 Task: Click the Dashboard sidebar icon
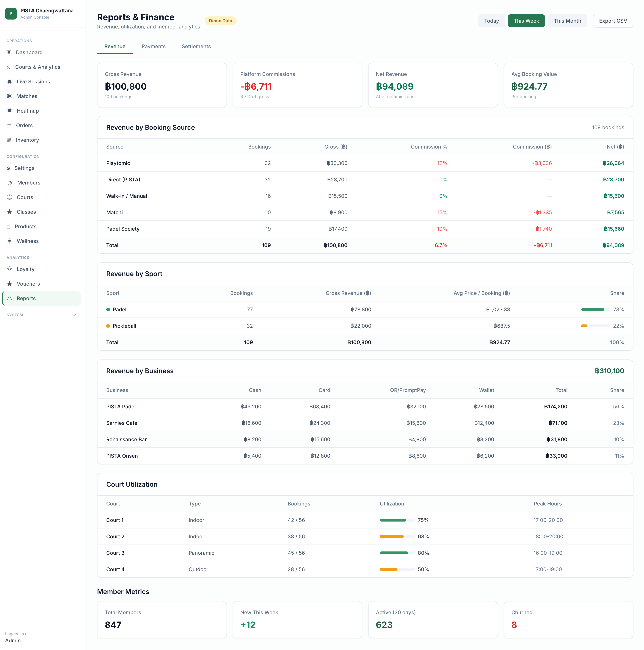pos(9,53)
